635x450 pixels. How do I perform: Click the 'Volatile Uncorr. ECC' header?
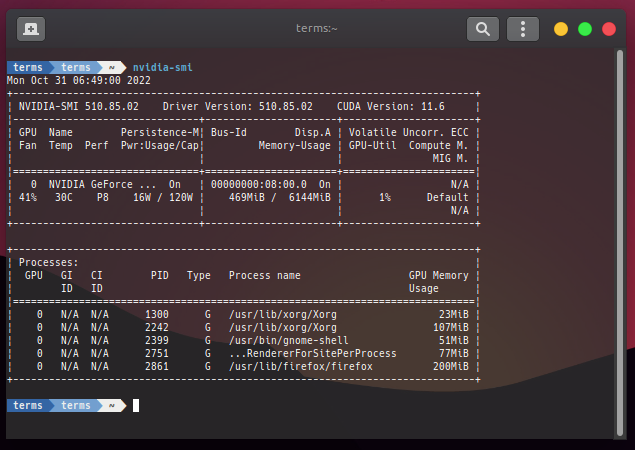(x=409, y=132)
